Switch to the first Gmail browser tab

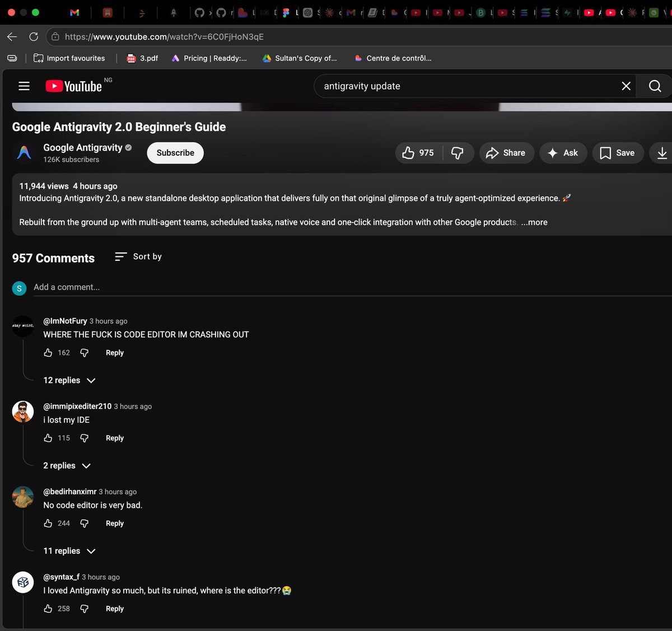74,12
